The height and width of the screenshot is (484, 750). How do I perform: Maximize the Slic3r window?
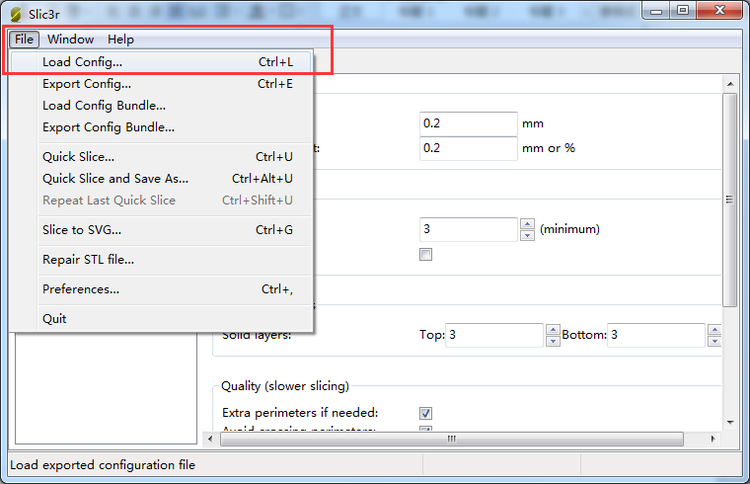tap(683, 11)
